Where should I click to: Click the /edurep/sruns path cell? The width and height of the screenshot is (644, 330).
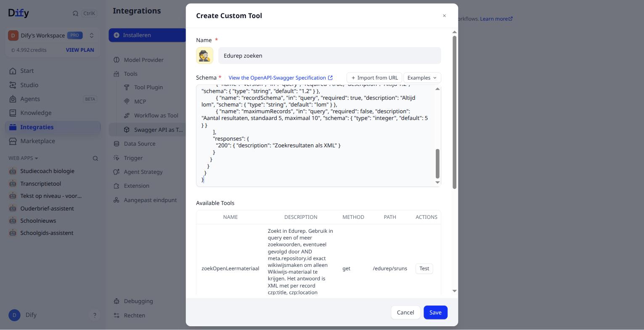[390, 269]
